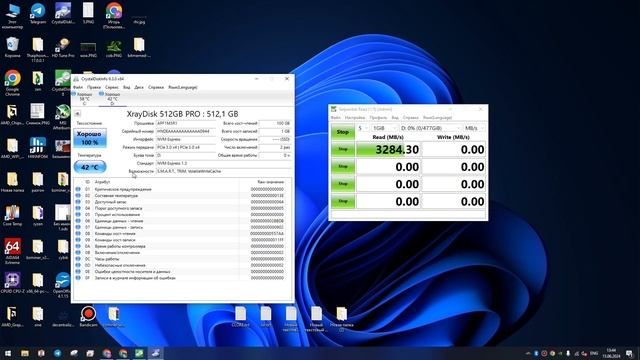Image resolution: width=640 pixels, height=360 pixels.
Task: Click the 'Write (MB/s)' column header
Action: (453, 138)
